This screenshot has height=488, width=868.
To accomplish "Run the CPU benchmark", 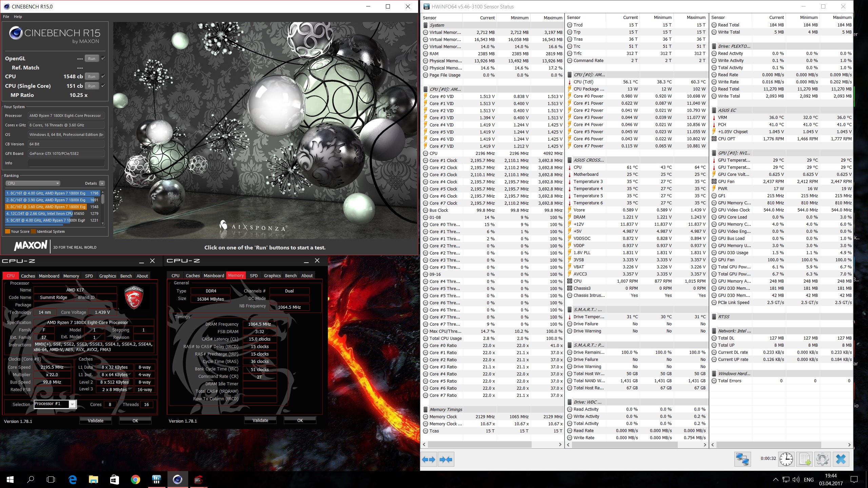I will click(x=92, y=77).
